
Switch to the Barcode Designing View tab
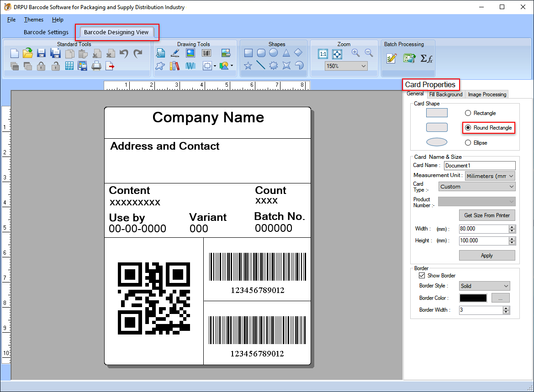pos(116,32)
